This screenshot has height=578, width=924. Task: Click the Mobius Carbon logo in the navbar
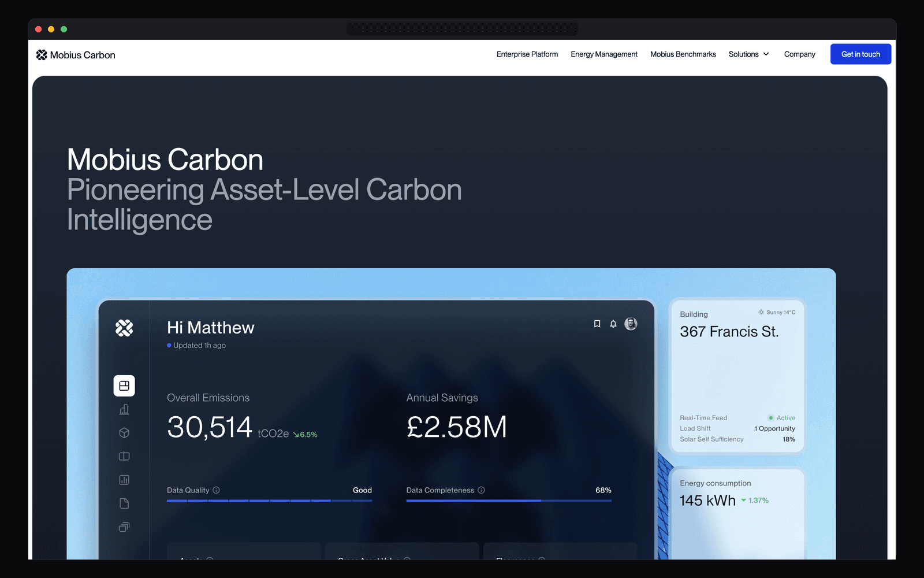point(75,54)
